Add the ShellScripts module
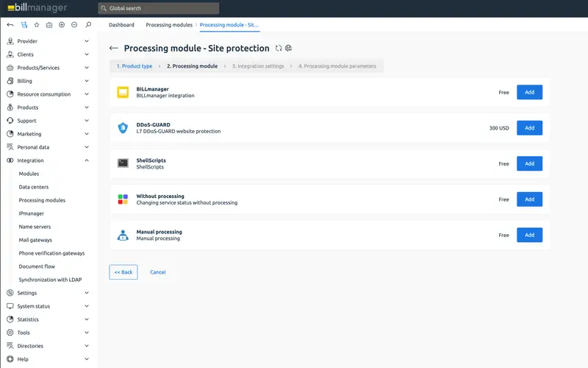Image resolution: width=588 pixels, height=368 pixels. click(529, 163)
